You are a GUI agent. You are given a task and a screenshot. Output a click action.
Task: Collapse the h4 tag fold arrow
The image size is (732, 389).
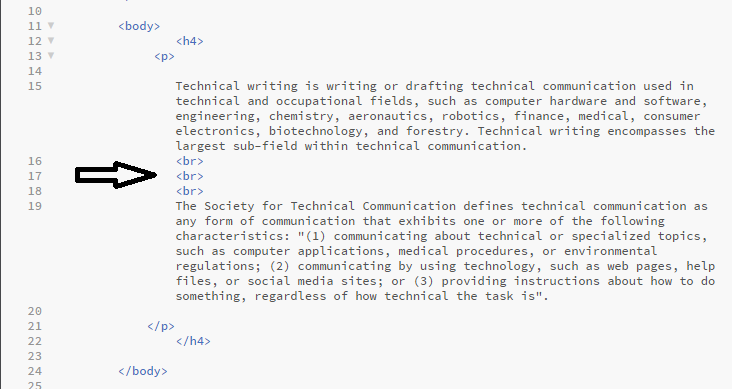coord(51,40)
